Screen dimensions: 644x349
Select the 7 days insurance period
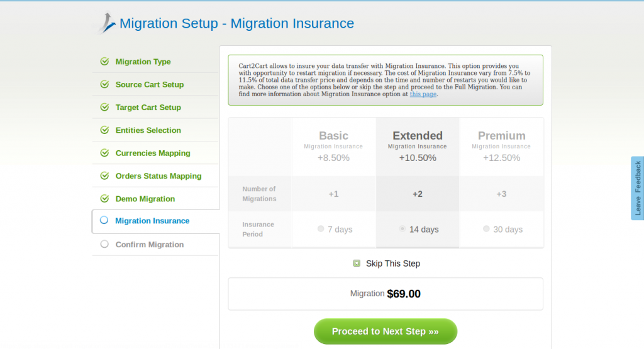tap(321, 229)
